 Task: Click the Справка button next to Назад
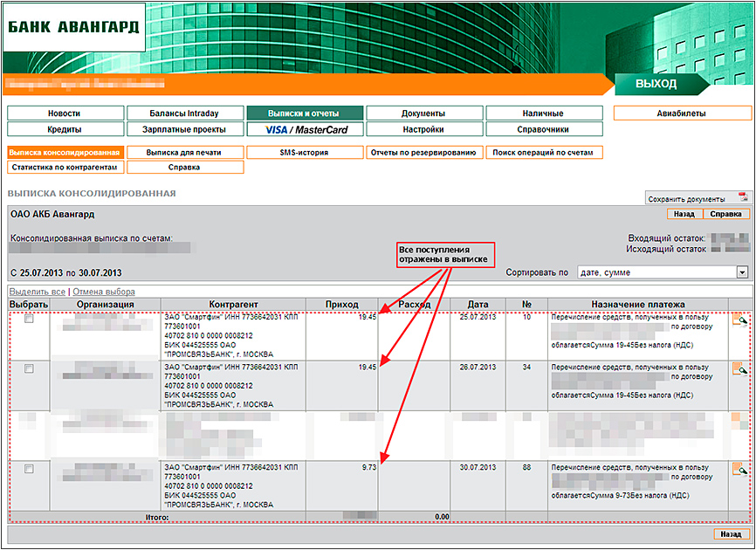726,214
